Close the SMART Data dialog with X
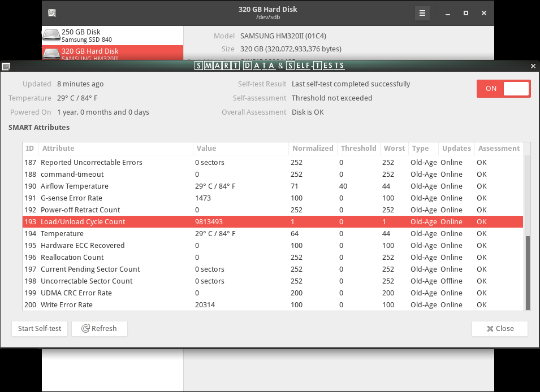This screenshot has height=392, width=540. (x=533, y=66)
